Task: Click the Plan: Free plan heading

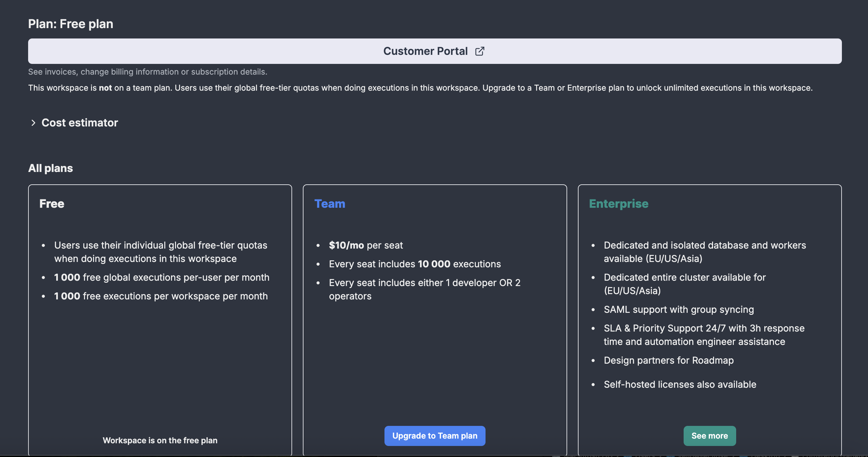Action: click(x=70, y=24)
